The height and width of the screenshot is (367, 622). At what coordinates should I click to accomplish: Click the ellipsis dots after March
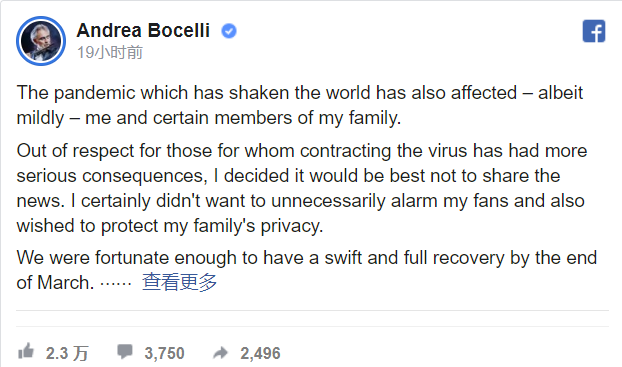pos(116,283)
